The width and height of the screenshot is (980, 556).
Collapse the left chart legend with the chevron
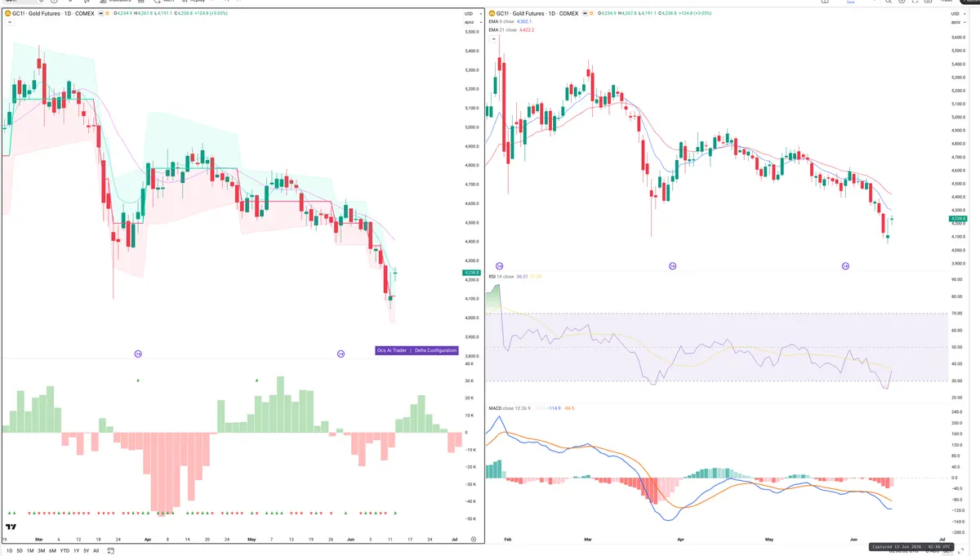tap(8, 23)
